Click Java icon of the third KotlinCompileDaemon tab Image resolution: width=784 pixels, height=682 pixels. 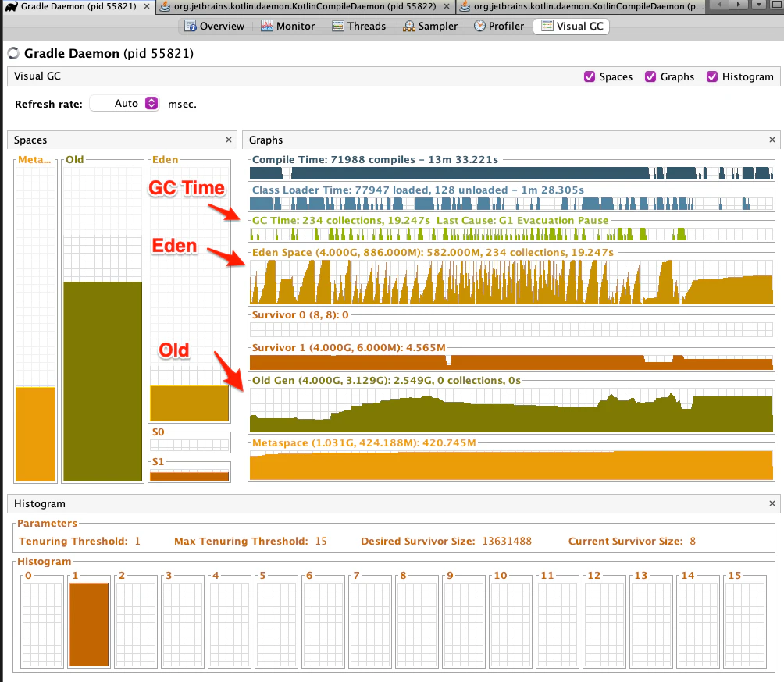click(x=465, y=6)
